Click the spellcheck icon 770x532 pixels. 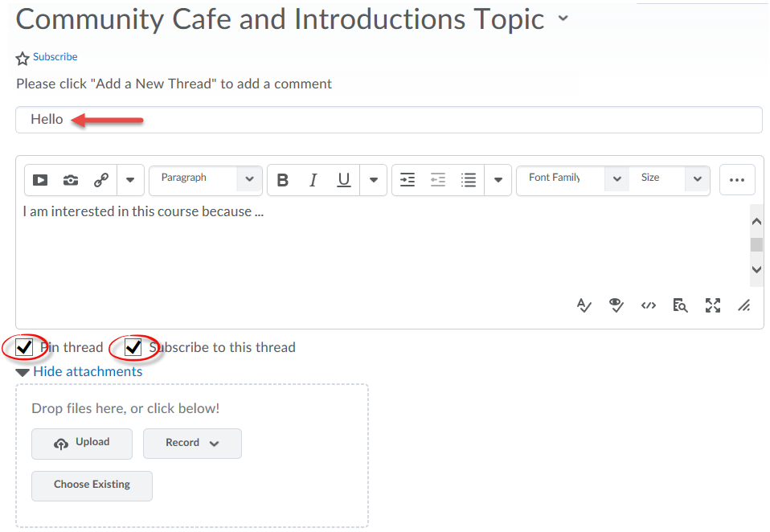coord(584,305)
